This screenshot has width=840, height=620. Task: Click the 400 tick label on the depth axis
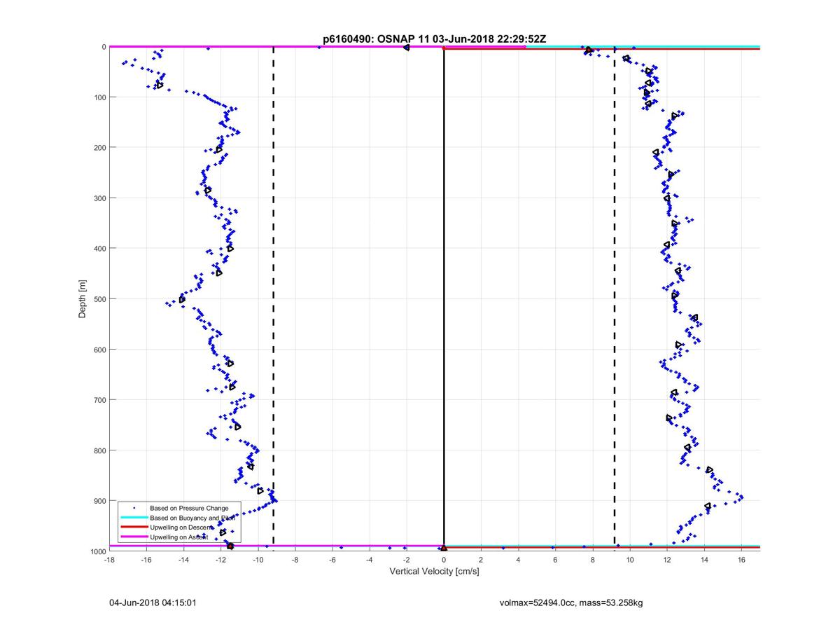click(x=99, y=249)
